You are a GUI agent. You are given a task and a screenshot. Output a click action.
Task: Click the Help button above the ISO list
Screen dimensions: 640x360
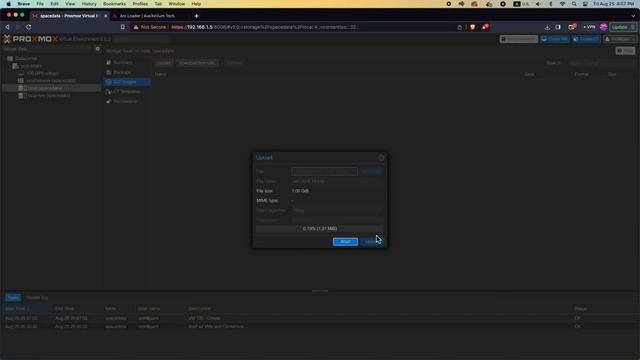point(625,51)
